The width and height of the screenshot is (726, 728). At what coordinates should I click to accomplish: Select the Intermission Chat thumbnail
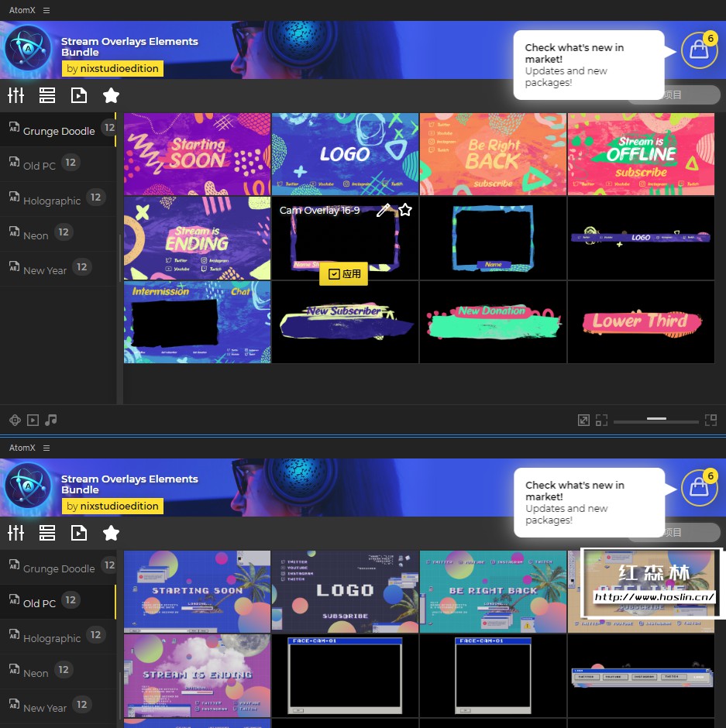pos(197,322)
